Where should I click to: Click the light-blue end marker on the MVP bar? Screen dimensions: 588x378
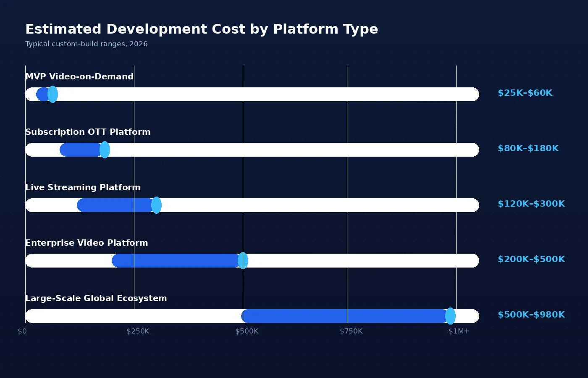[52, 94]
